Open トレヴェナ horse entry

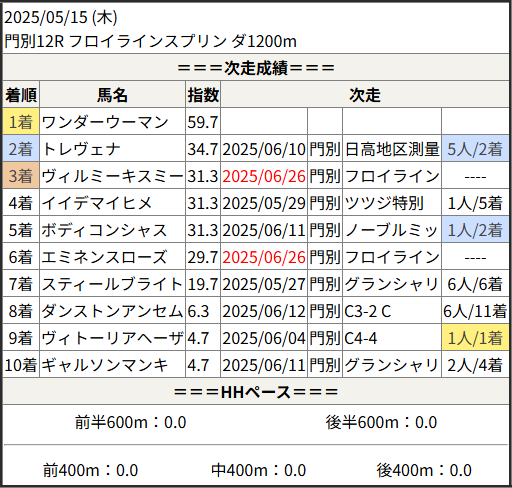(81, 149)
